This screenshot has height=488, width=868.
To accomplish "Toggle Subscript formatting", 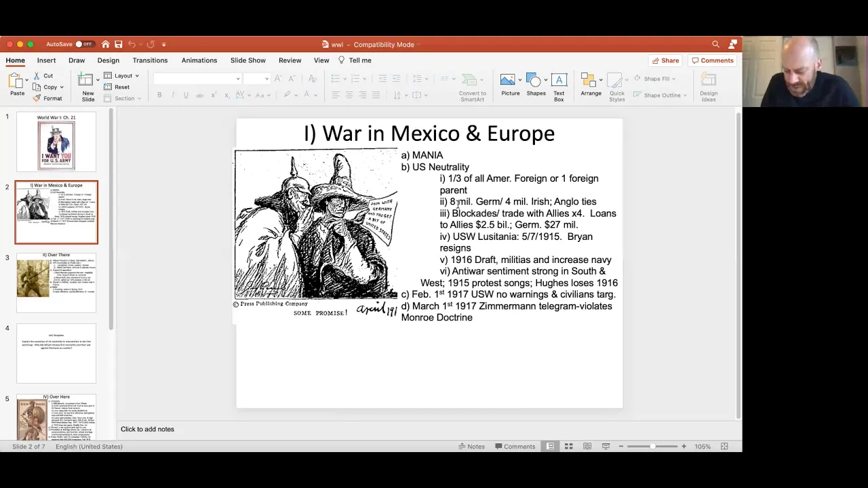I will coord(226,95).
